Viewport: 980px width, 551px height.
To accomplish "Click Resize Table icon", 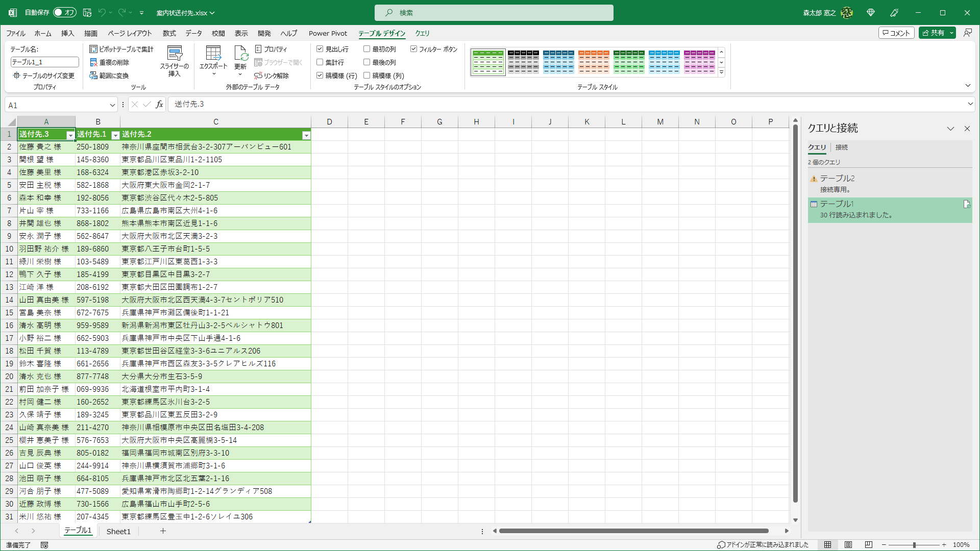I will (x=16, y=76).
